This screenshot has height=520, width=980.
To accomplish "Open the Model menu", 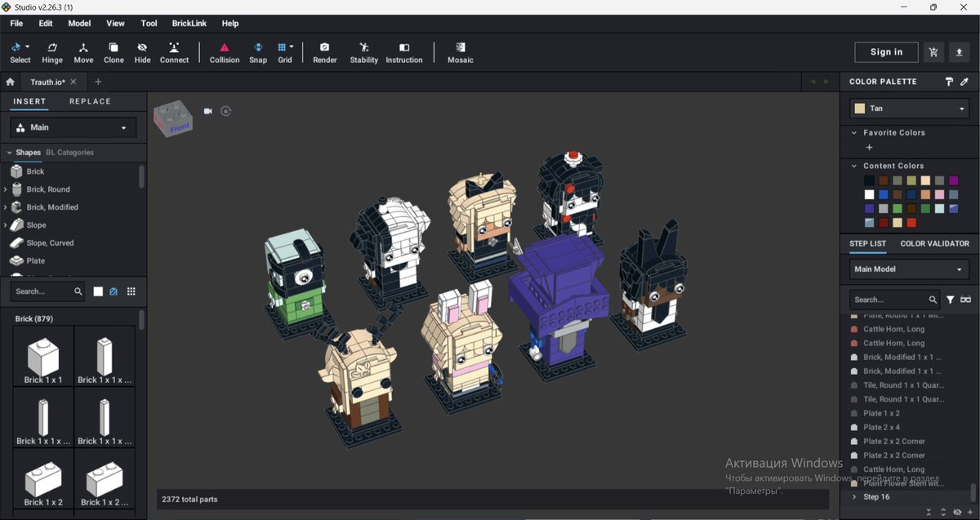I will (x=79, y=24).
